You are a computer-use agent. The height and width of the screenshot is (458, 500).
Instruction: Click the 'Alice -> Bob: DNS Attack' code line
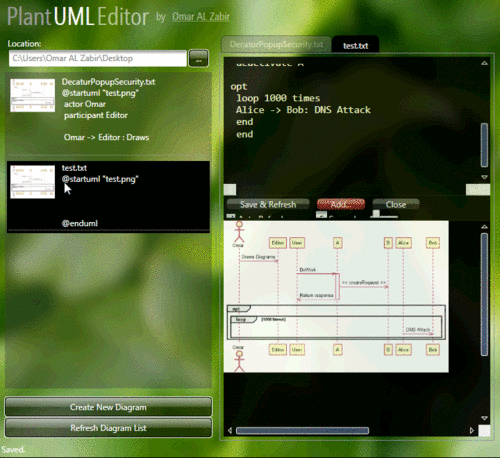[x=303, y=110]
